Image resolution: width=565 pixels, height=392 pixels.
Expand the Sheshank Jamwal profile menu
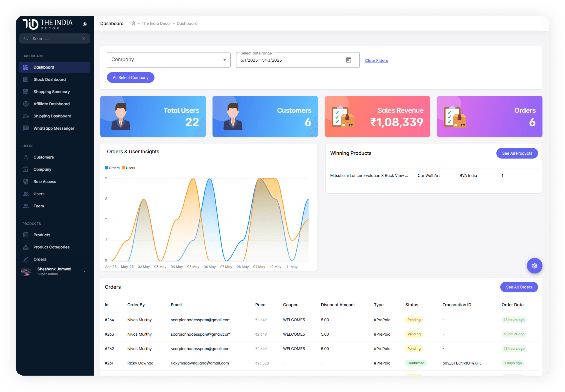pyautogui.click(x=85, y=271)
